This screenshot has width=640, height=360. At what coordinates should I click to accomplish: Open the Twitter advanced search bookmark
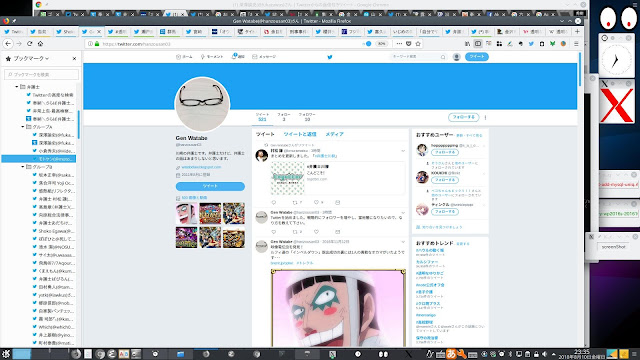pos(50,95)
